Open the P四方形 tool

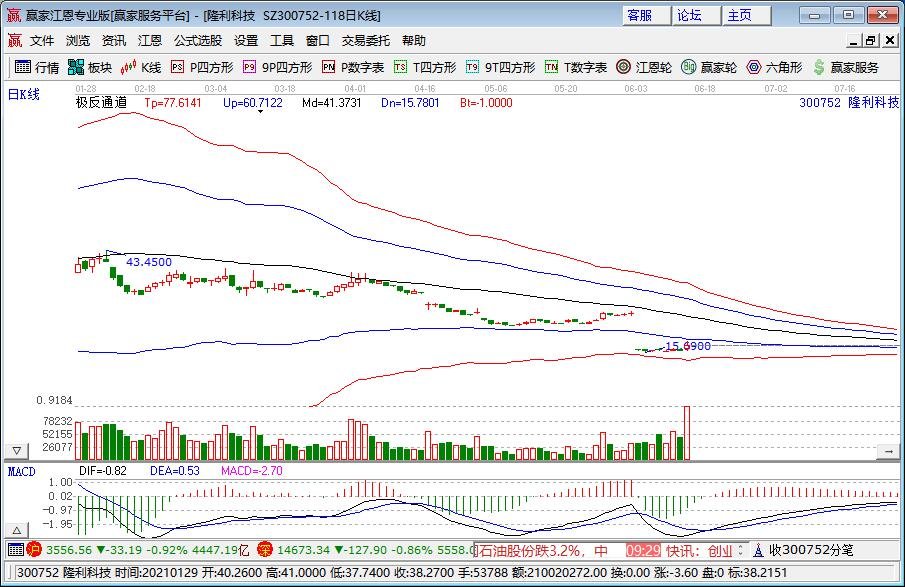coord(202,68)
